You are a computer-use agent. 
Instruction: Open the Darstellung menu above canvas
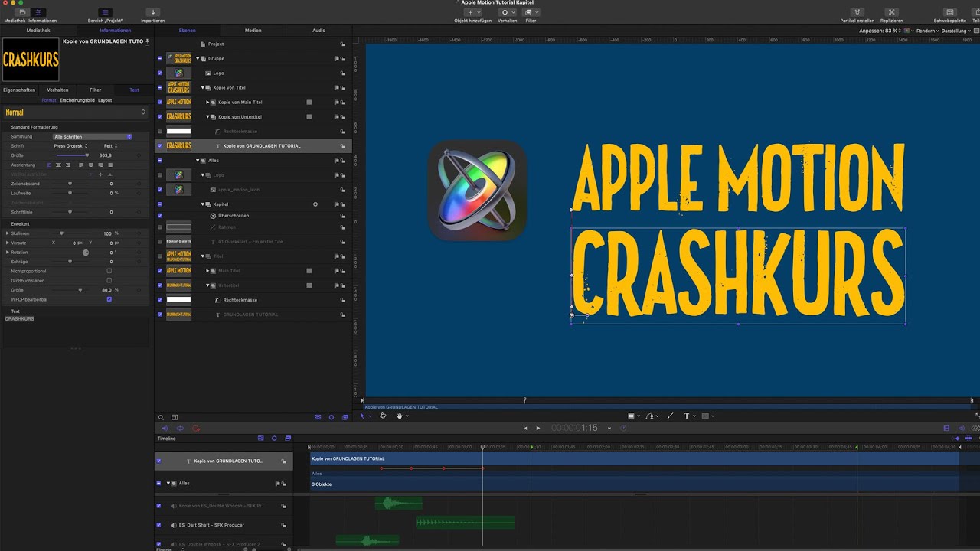[955, 31]
